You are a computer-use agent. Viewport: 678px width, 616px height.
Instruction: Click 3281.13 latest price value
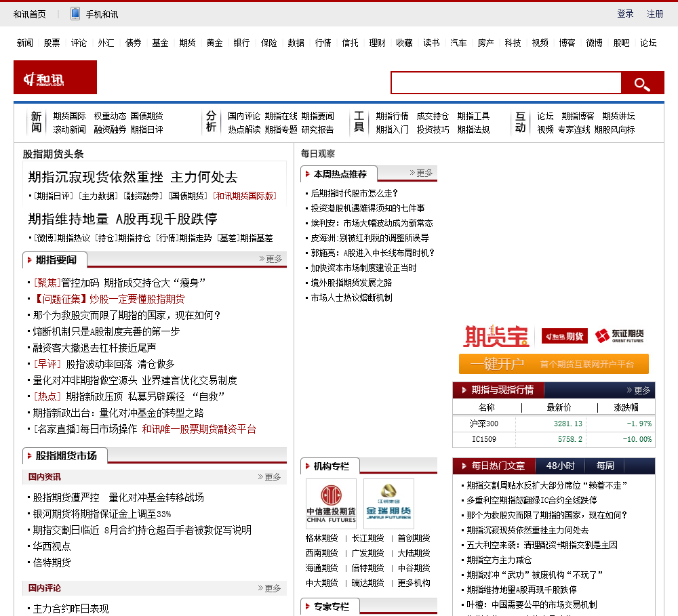click(x=567, y=424)
